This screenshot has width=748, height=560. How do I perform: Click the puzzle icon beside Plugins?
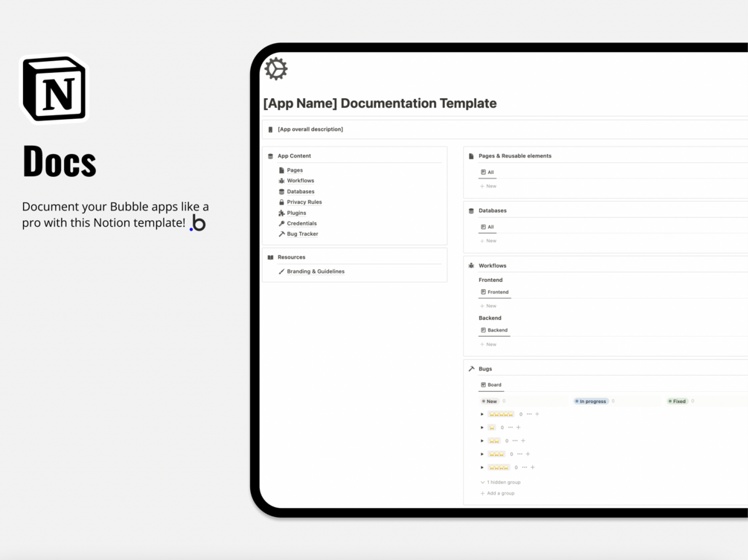click(281, 213)
